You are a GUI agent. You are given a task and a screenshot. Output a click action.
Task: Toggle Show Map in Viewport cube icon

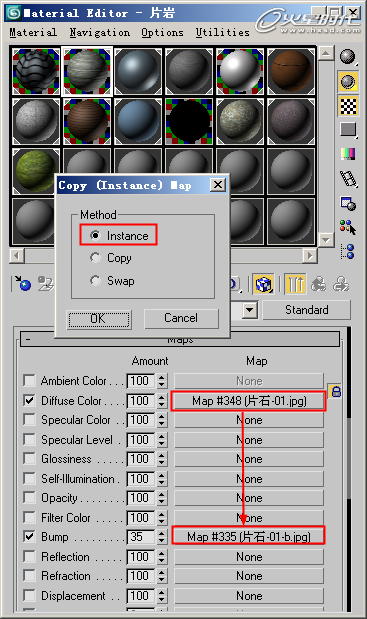(x=263, y=284)
